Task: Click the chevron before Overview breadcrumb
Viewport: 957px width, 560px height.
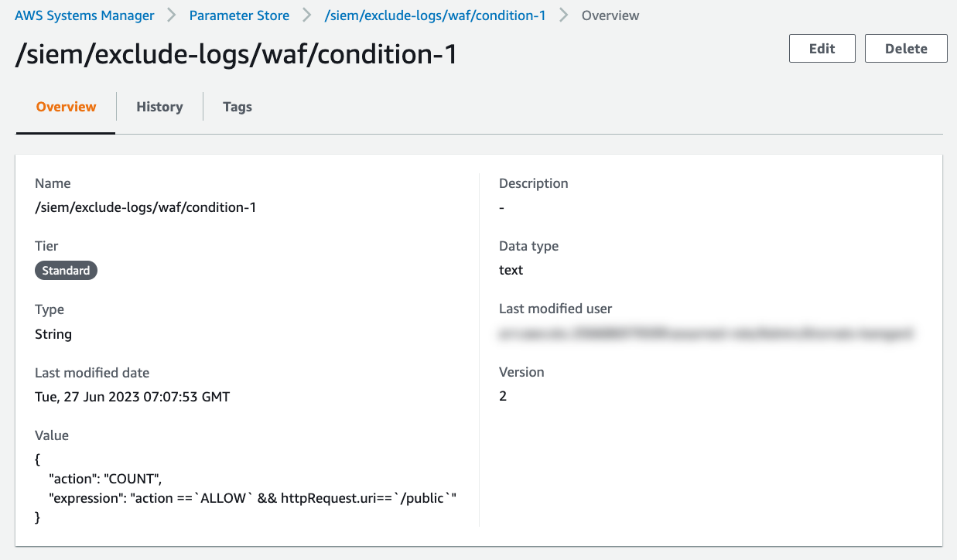Action: pyautogui.click(x=564, y=15)
